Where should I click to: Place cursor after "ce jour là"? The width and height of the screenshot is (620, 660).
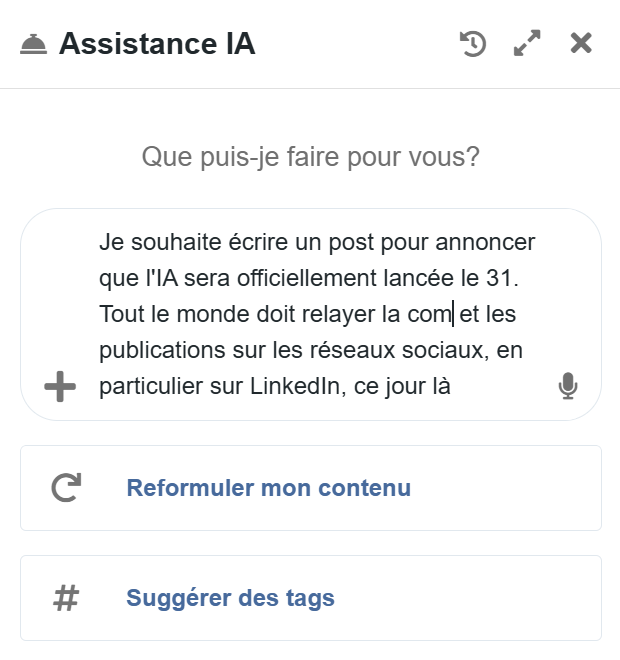(x=453, y=386)
